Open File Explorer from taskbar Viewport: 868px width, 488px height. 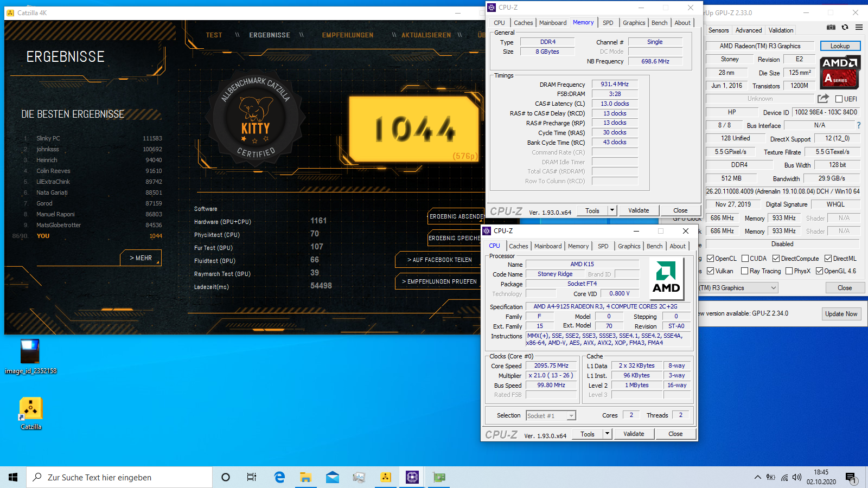[x=306, y=477]
